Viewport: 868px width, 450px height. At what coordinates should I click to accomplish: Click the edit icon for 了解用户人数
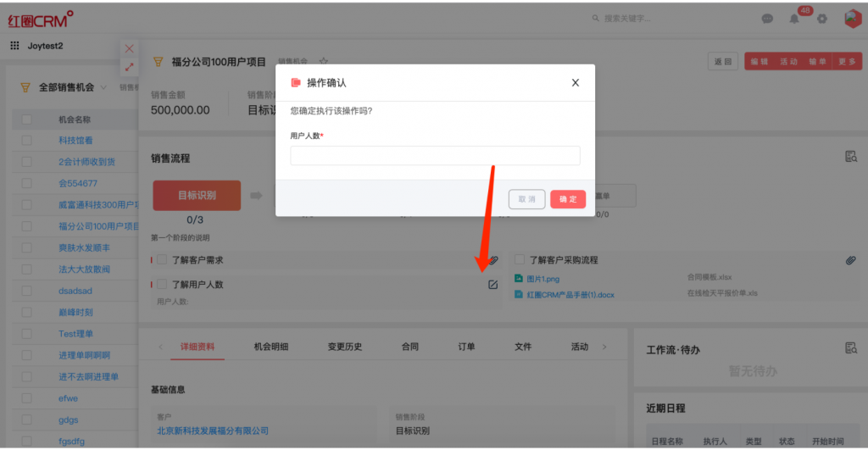point(492,285)
